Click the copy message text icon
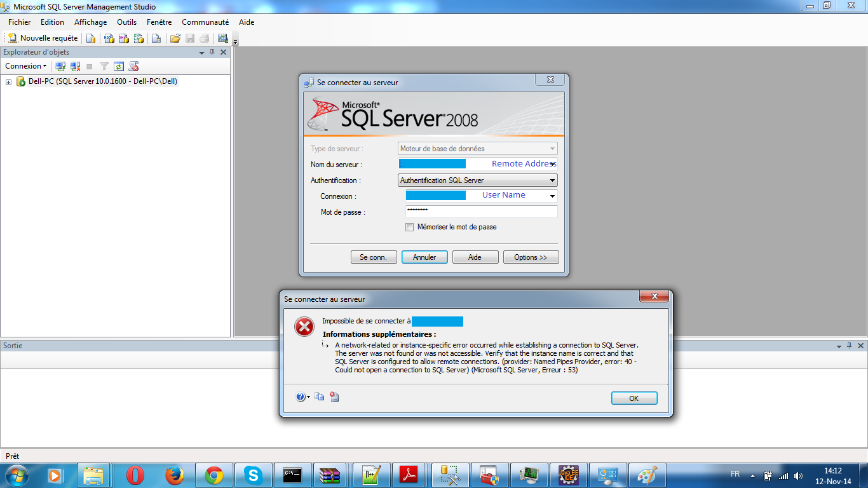 320,397
